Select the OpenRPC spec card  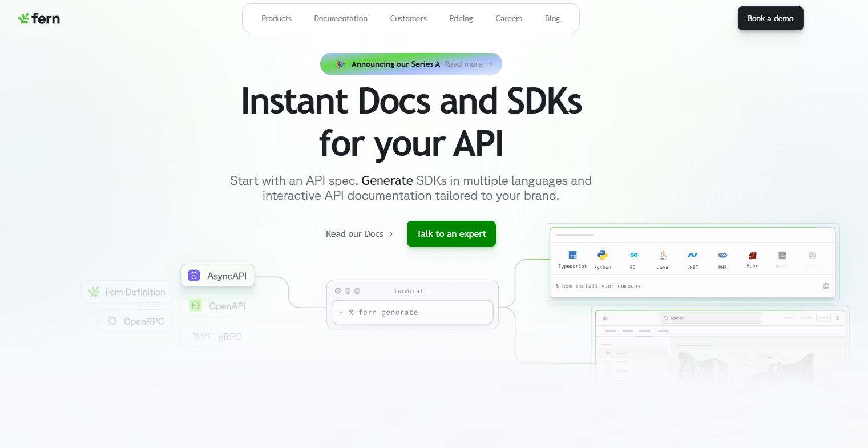pyautogui.click(x=136, y=321)
